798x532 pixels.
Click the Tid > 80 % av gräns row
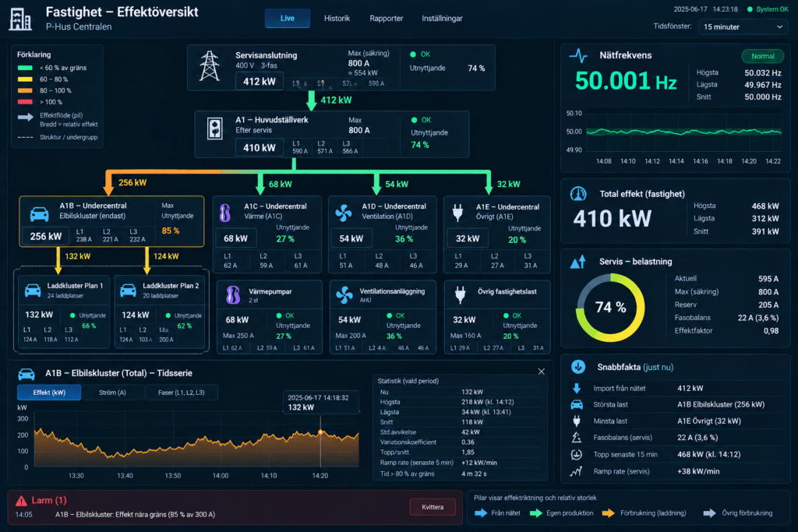tap(461, 474)
